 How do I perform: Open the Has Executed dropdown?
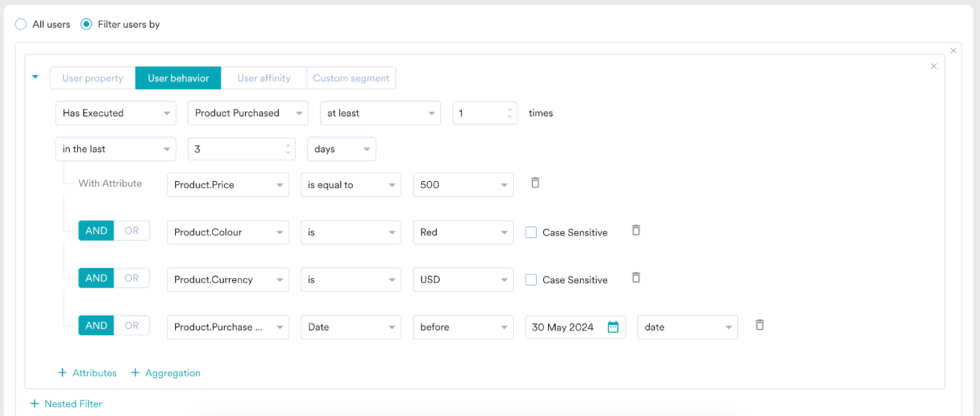coord(116,113)
